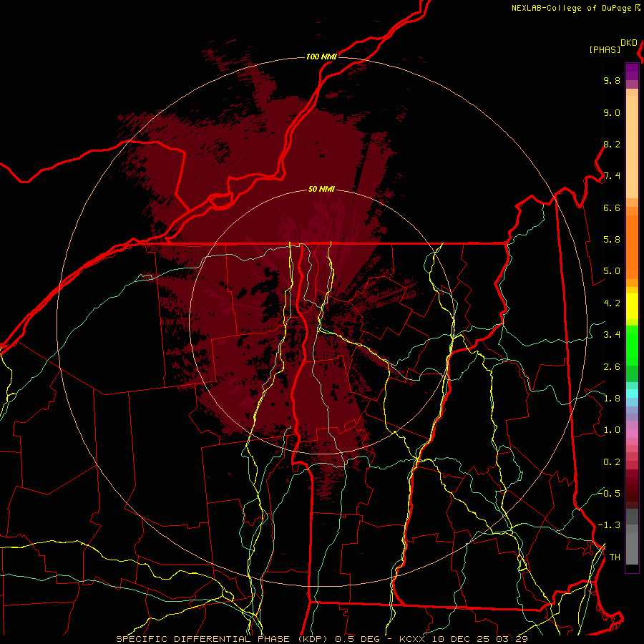644x644 pixels.
Task: Pick the cyan band near 1.8
Action: [632, 394]
